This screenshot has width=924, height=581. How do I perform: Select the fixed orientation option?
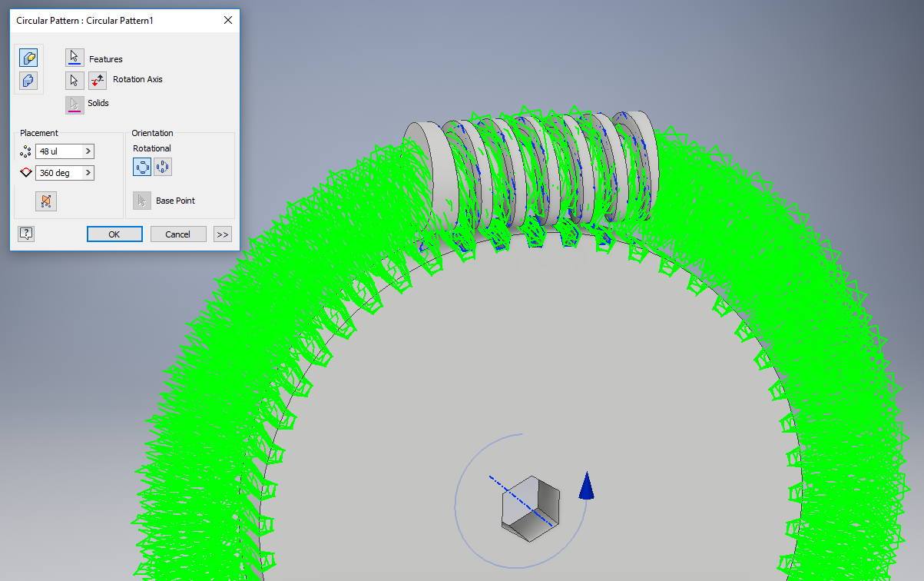pyautogui.click(x=162, y=167)
